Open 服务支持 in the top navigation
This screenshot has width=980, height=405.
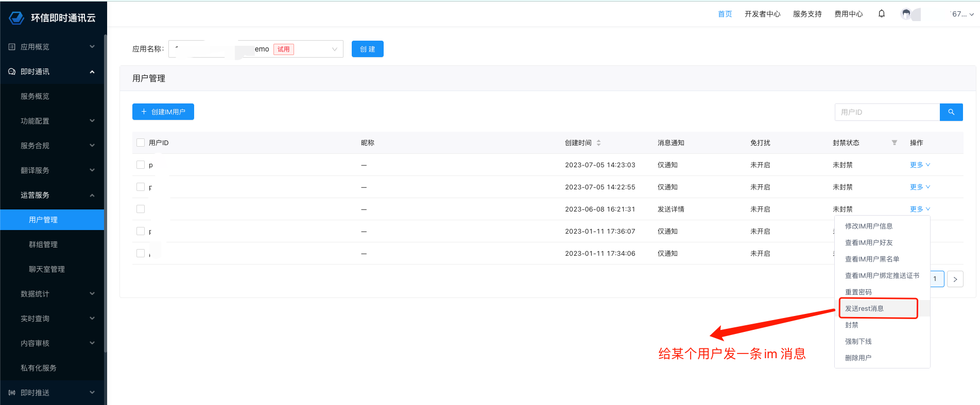pos(807,14)
